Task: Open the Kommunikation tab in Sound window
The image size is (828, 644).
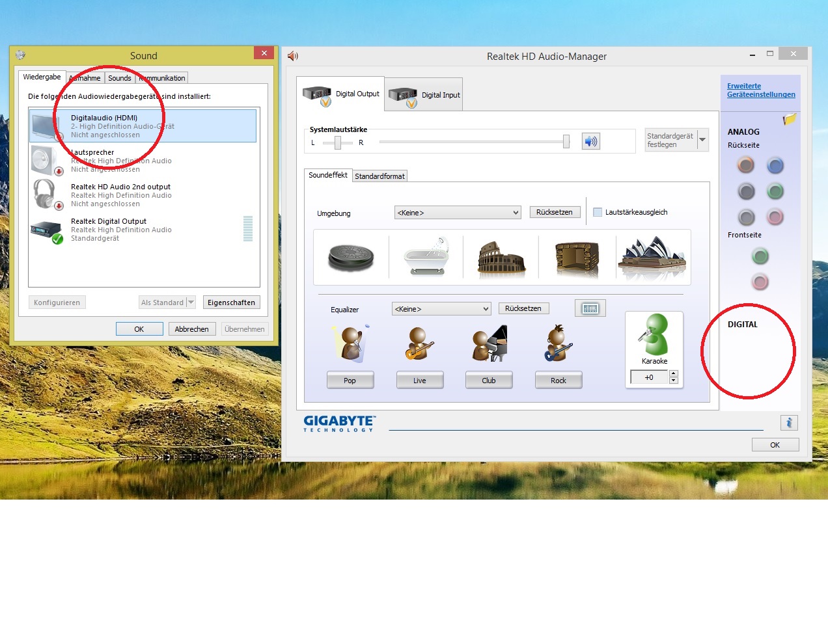Action: coord(162,78)
